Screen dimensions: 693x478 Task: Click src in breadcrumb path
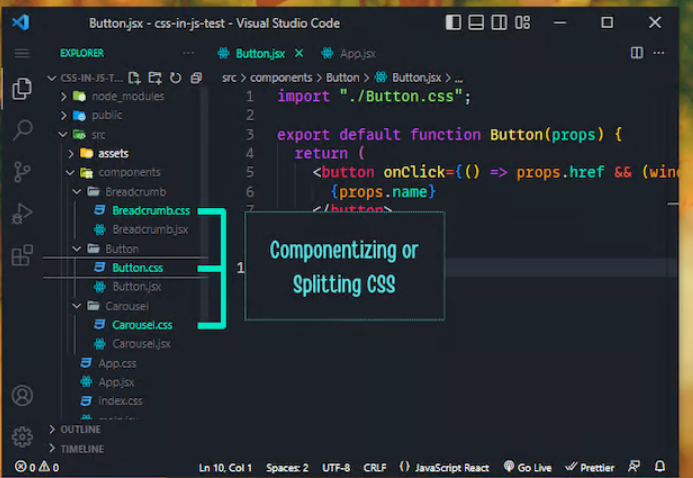coord(229,78)
